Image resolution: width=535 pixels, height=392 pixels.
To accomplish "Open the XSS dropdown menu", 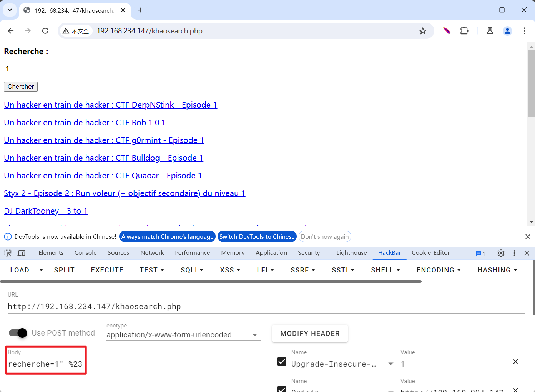I will (x=230, y=270).
